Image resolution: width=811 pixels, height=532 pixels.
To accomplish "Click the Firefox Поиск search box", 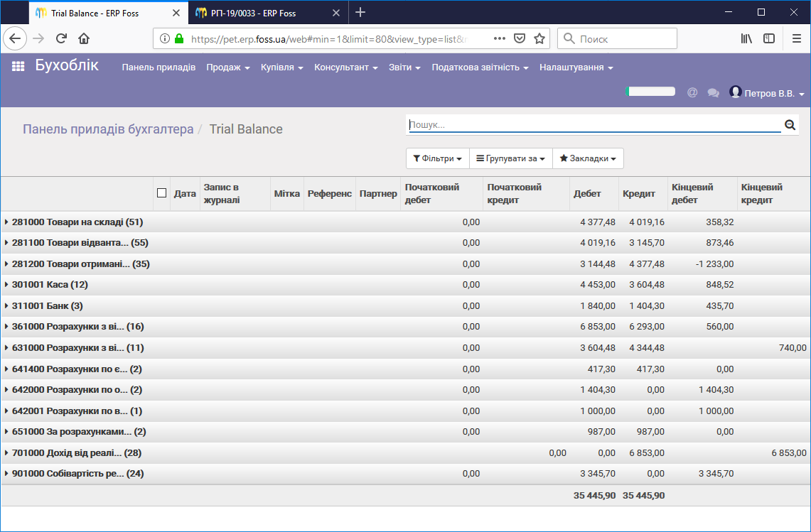I will 617,39.
